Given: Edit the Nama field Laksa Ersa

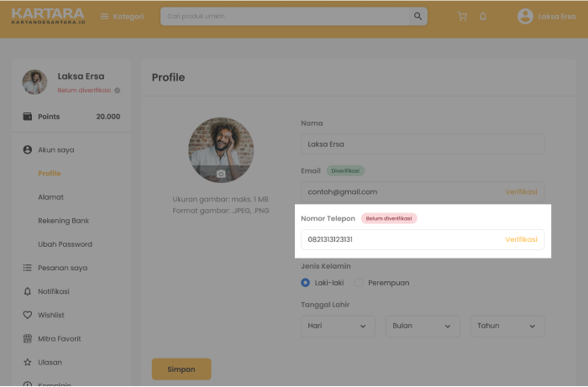Looking at the screenshot, I should 423,144.
